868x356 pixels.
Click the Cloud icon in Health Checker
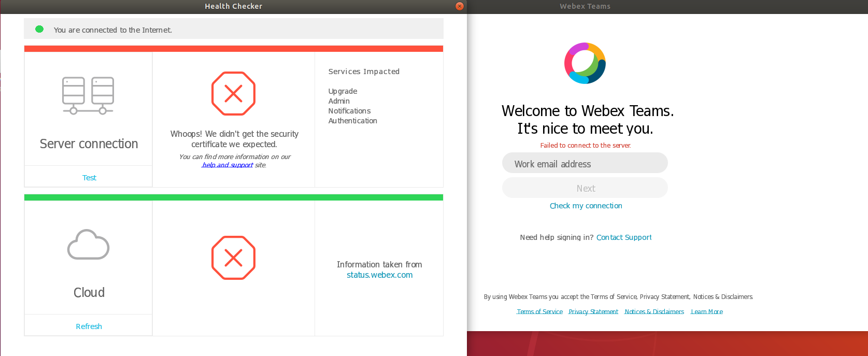89,244
